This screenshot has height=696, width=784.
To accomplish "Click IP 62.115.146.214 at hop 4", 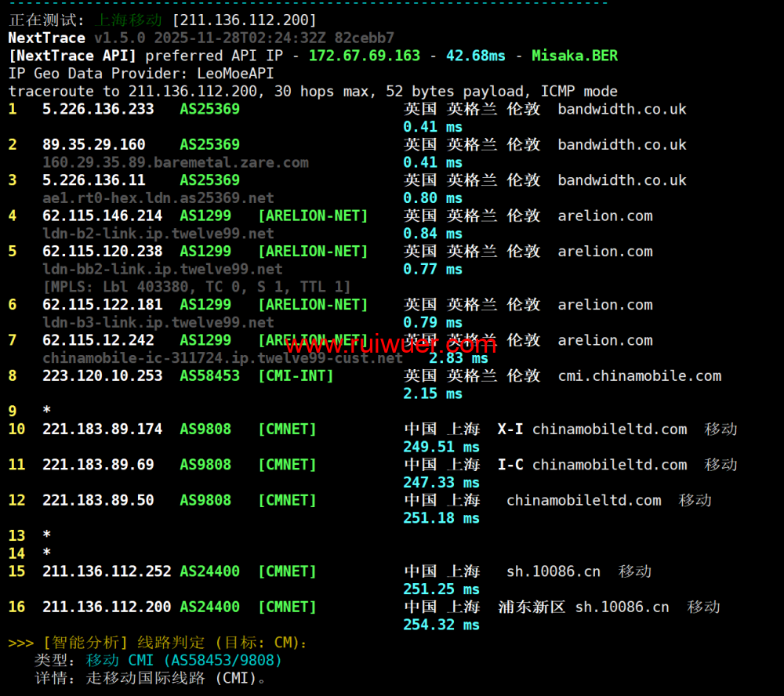I will click(x=102, y=216).
